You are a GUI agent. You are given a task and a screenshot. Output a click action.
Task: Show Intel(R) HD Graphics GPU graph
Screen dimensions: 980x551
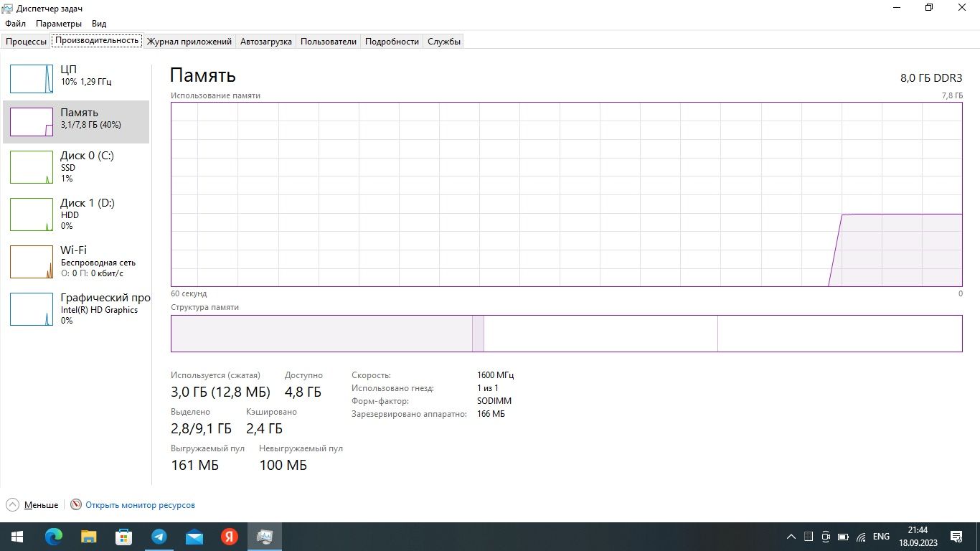coord(77,309)
